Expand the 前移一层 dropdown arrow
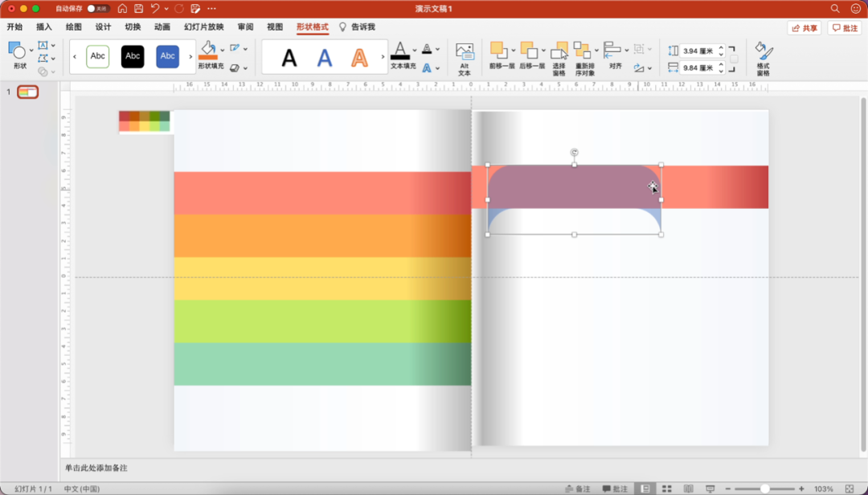 [513, 50]
